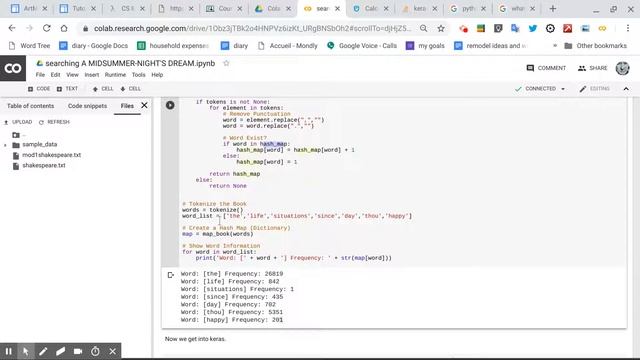The height and width of the screenshot is (360, 640).
Task: Move the cell up
Action: pos(103,89)
